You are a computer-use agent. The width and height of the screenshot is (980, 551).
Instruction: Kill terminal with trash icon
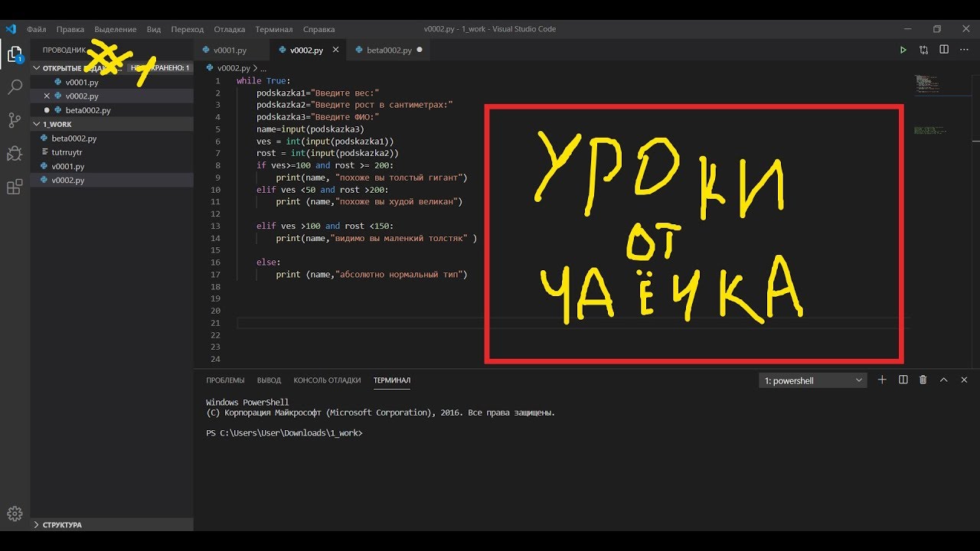(x=923, y=380)
